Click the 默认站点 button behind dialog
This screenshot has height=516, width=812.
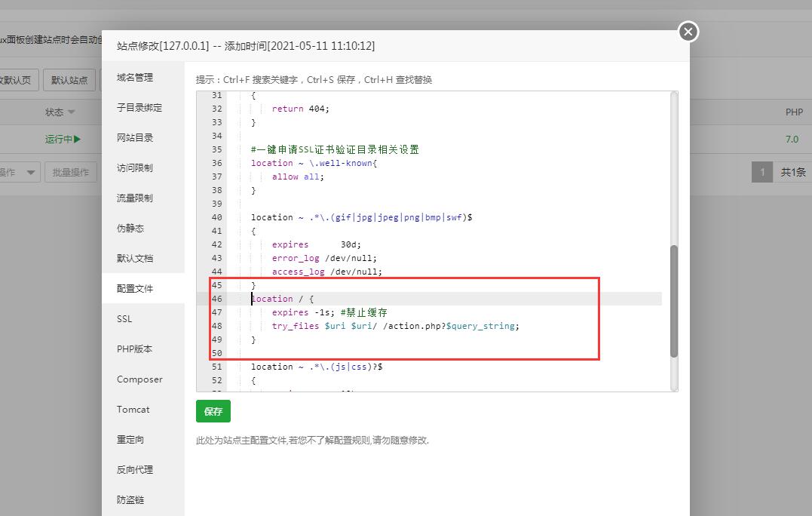point(69,80)
